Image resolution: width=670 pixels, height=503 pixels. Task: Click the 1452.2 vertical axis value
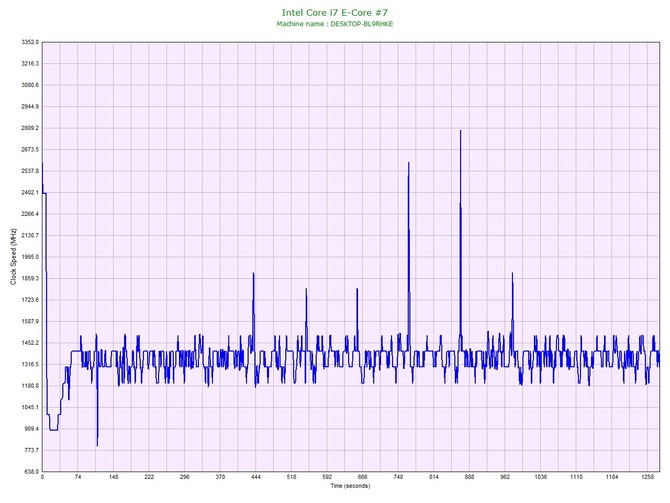(30, 343)
